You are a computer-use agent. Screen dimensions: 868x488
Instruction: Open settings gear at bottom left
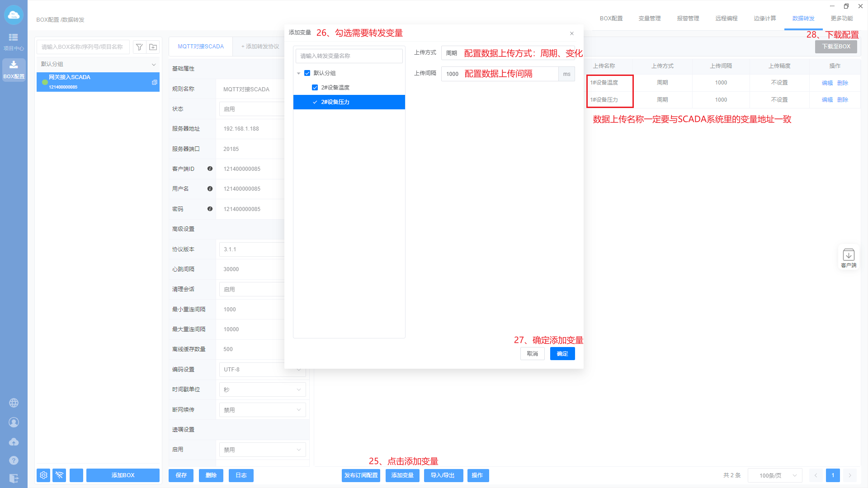coord(43,475)
